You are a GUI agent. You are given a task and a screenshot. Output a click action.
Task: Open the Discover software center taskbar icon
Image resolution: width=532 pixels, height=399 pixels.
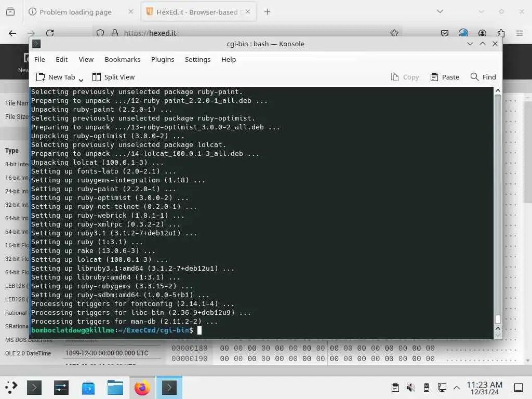(88, 388)
